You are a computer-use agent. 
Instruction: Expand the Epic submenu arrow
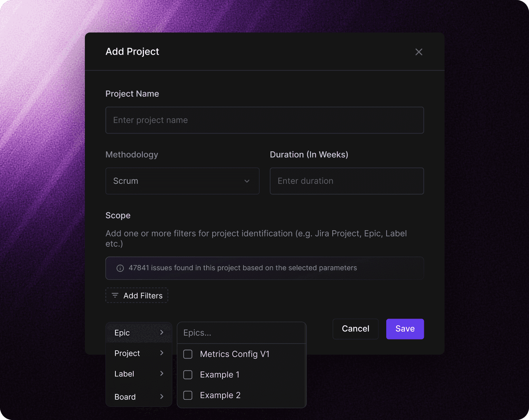pyautogui.click(x=162, y=332)
